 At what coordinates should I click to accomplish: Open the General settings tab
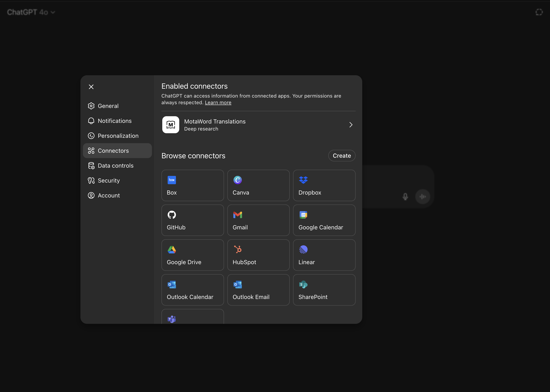117,106
